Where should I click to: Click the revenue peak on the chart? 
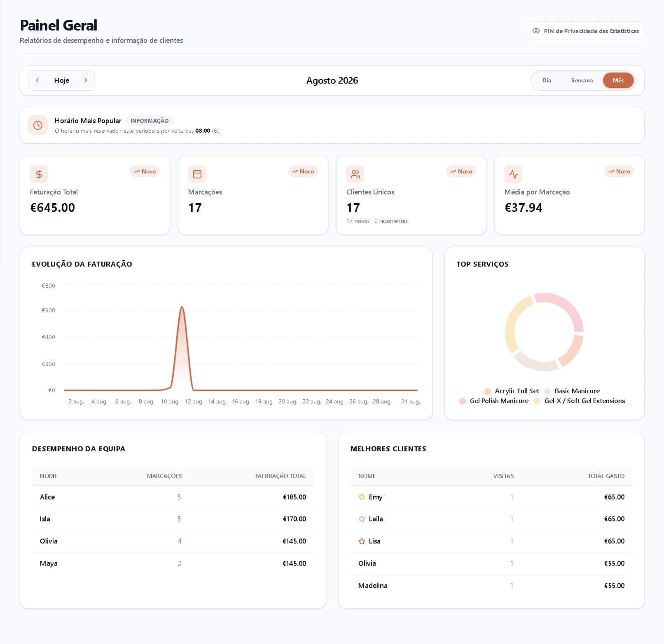(182, 307)
